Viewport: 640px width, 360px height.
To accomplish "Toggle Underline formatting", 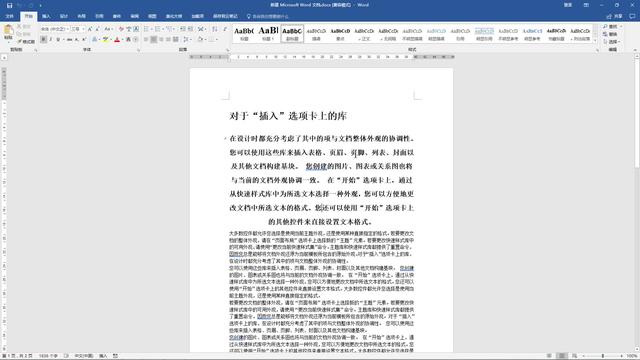I will pyautogui.click(x=58, y=40).
